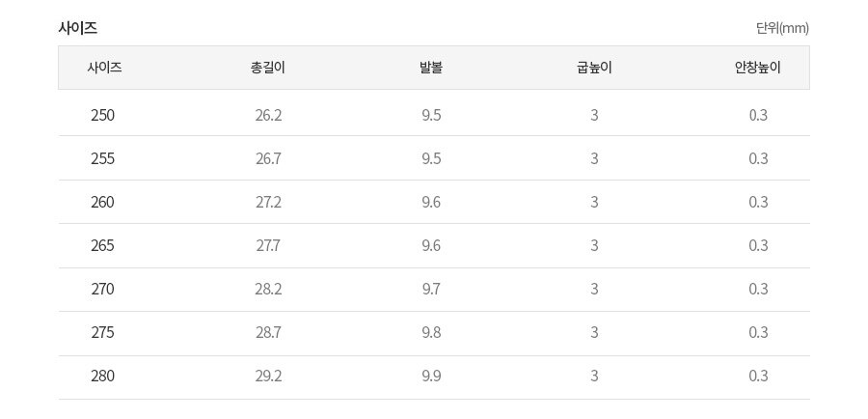Click the 사이즈 column header
This screenshot has height=419, width=868.
(104, 68)
